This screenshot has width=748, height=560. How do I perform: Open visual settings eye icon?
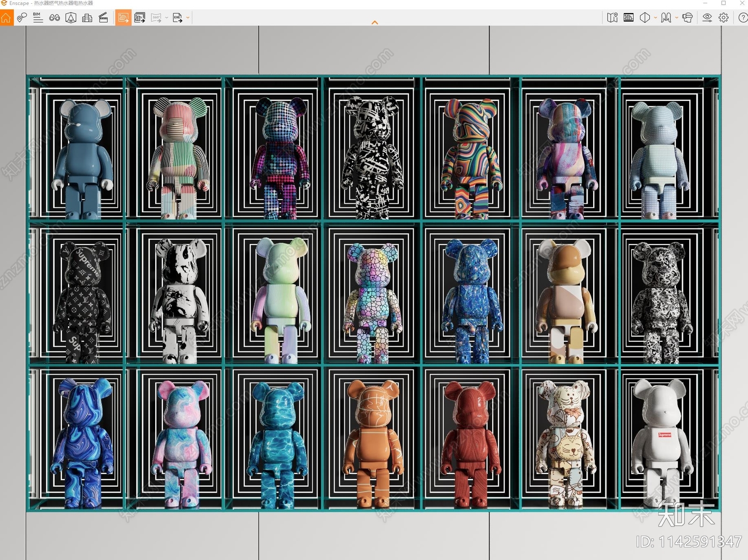(707, 18)
